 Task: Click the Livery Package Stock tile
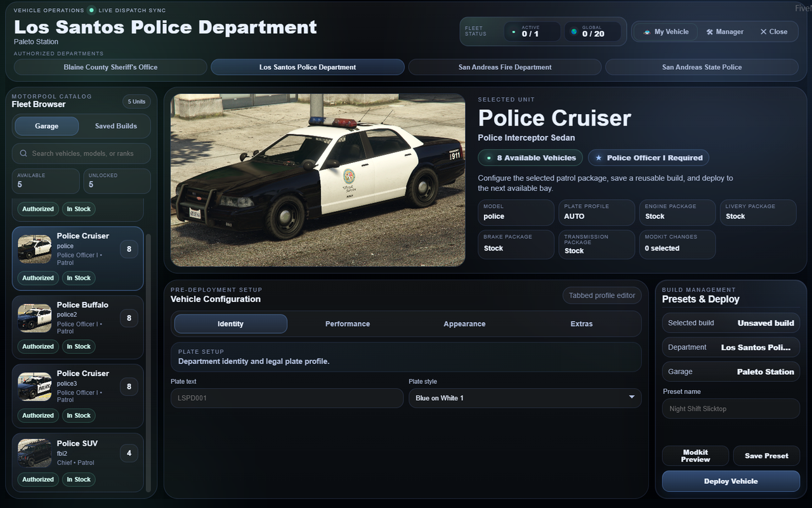[x=758, y=212]
